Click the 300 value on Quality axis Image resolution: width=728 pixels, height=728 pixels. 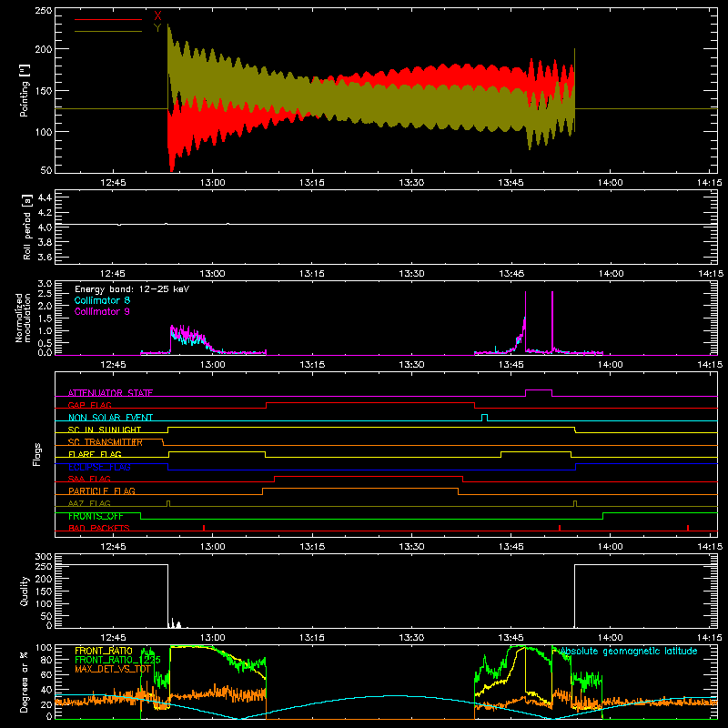click(x=44, y=556)
